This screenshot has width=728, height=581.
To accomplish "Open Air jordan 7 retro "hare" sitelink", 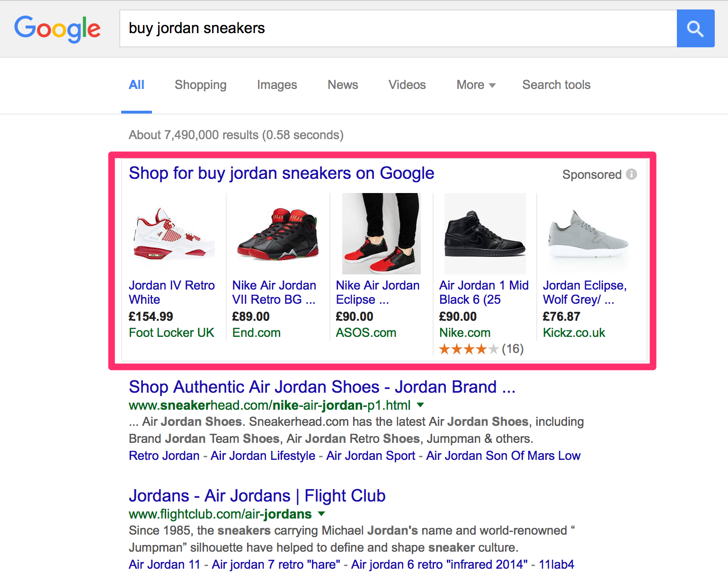I will pyautogui.click(x=276, y=564).
